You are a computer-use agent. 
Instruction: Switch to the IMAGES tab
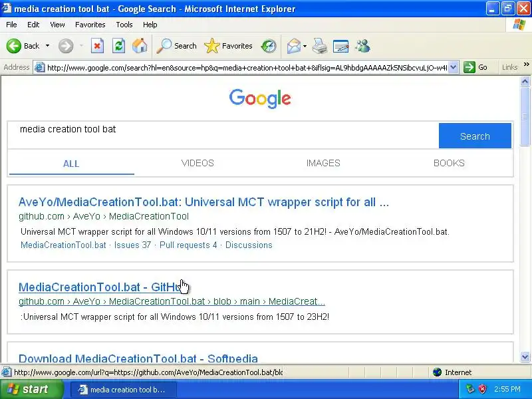pyautogui.click(x=323, y=163)
